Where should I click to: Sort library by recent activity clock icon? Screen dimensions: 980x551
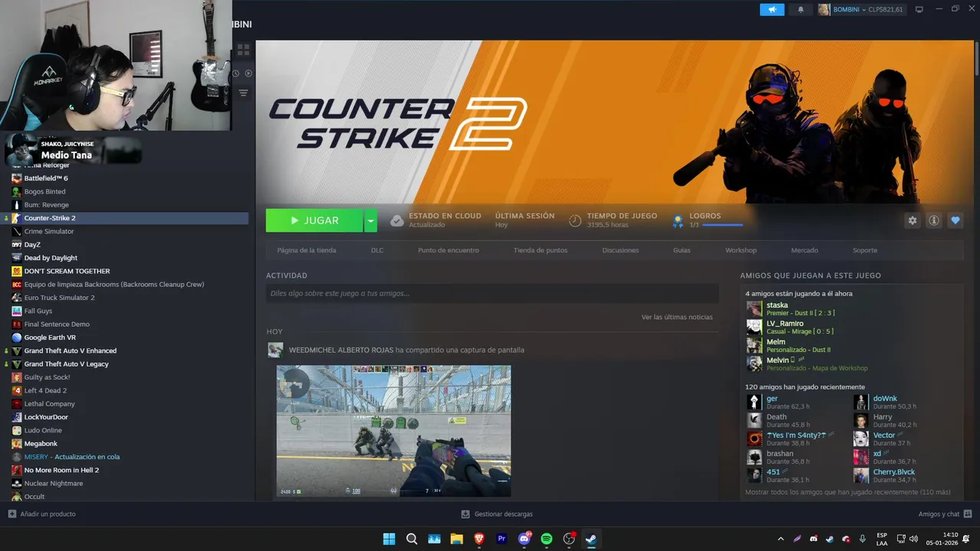tap(236, 73)
